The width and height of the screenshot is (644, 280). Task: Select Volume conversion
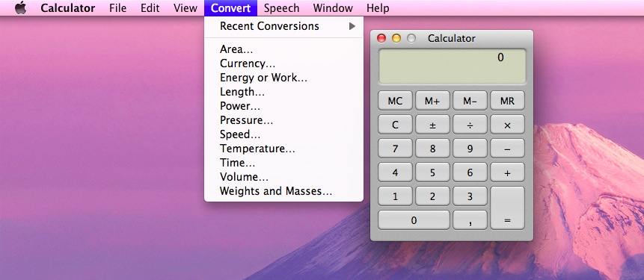(x=283, y=177)
